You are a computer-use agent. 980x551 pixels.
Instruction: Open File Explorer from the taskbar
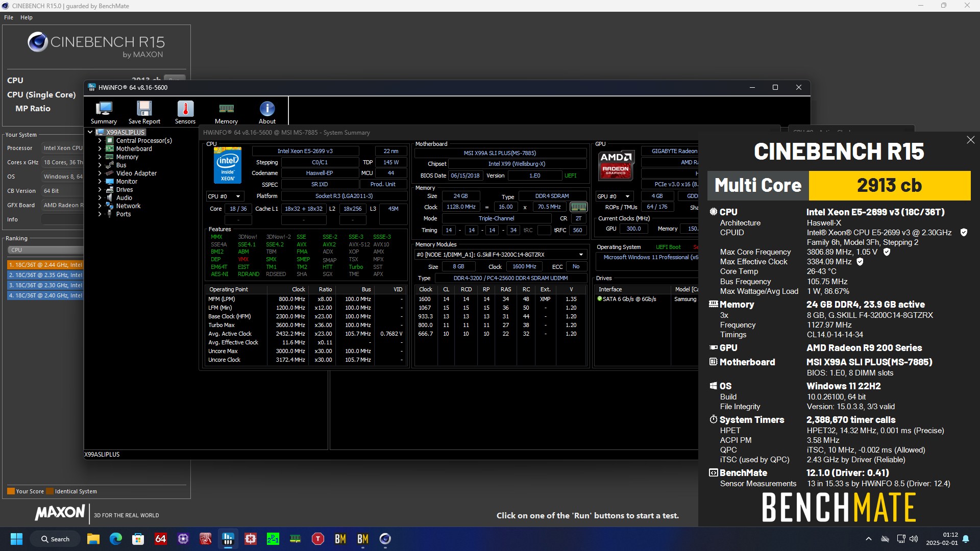93,539
